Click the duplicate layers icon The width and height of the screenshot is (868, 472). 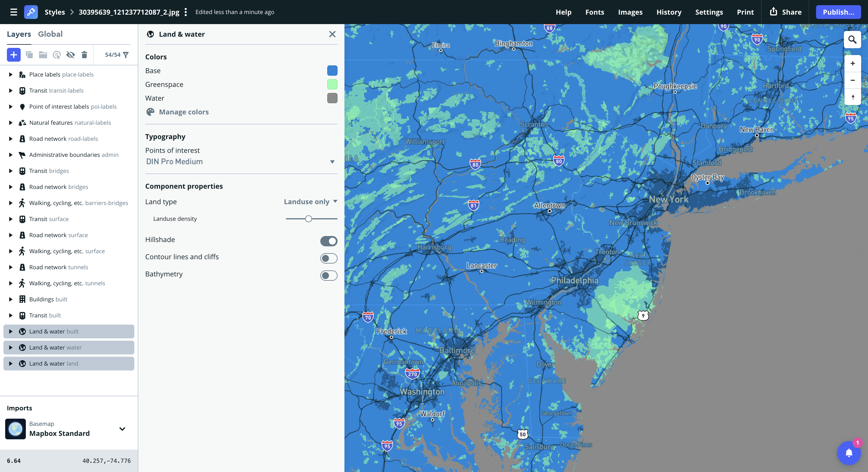coord(29,54)
